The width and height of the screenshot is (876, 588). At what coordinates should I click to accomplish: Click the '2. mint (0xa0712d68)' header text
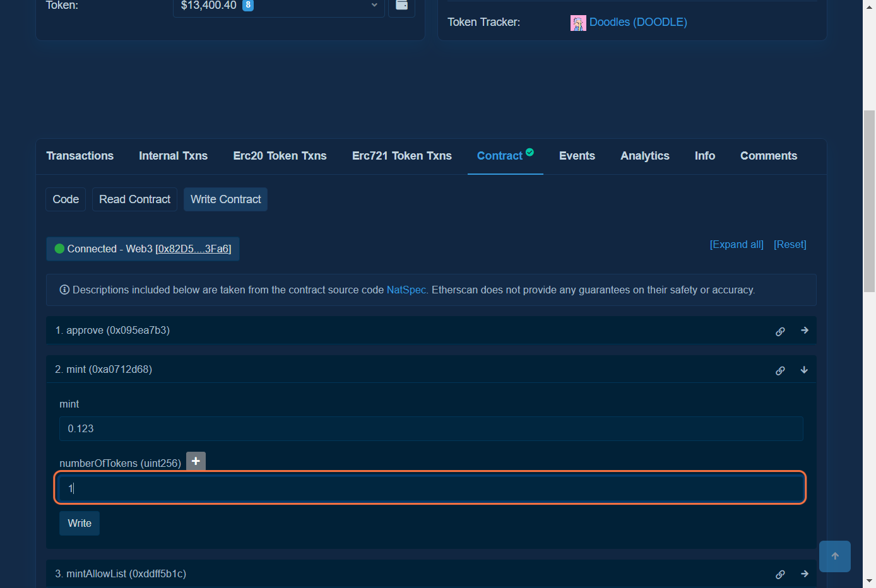click(x=104, y=369)
